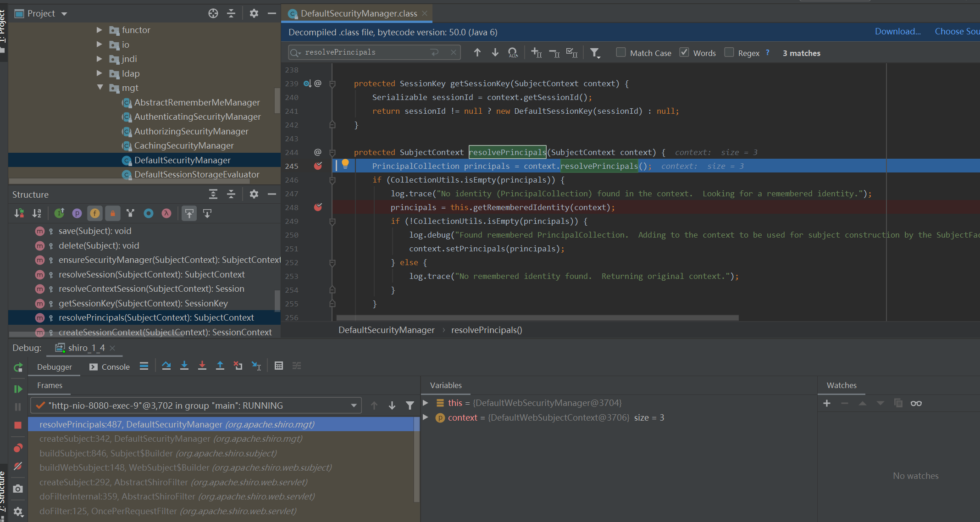Expand the ldap package
Image resolution: width=980 pixels, height=522 pixels.
coord(100,73)
